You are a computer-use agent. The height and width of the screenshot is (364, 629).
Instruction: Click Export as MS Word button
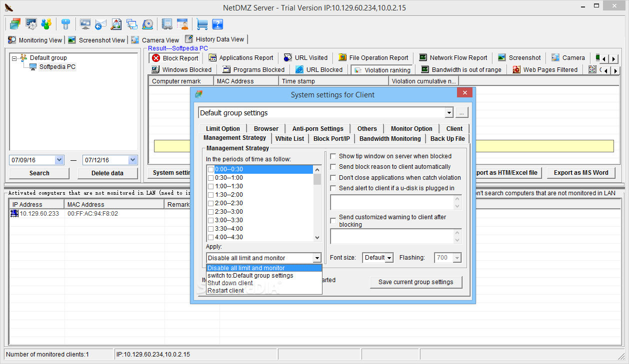click(x=581, y=173)
